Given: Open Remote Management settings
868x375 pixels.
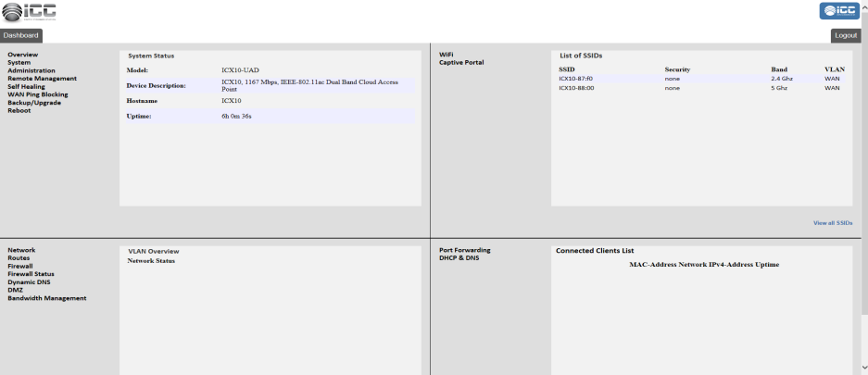Looking at the screenshot, I should coord(42,79).
